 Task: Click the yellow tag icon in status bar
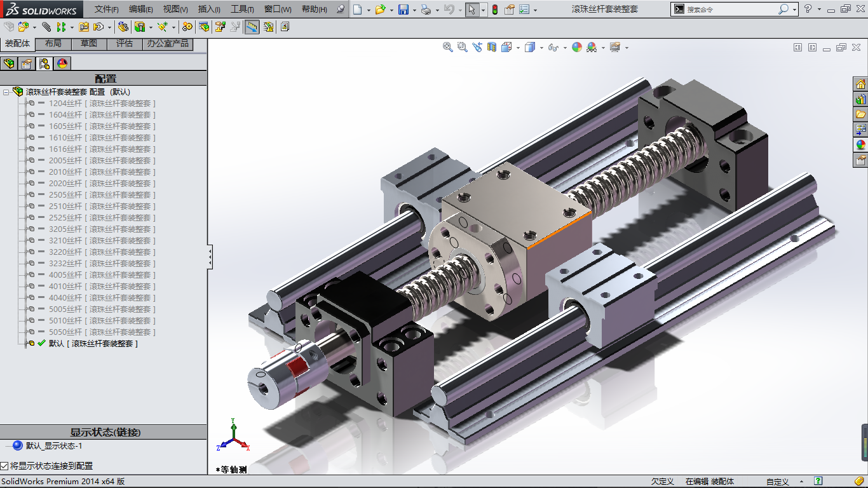point(859,482)
